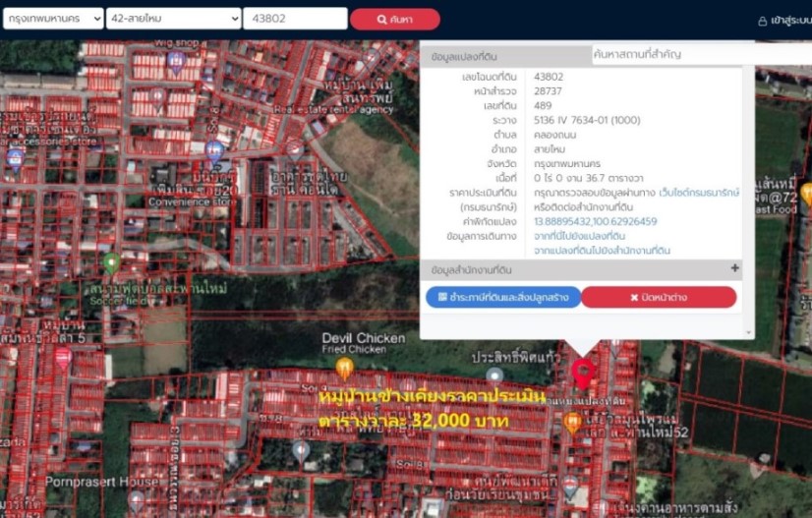812x518 pixels.
Task: Click the เข้าสู่ระบบ login link
Action: [790, 21]
